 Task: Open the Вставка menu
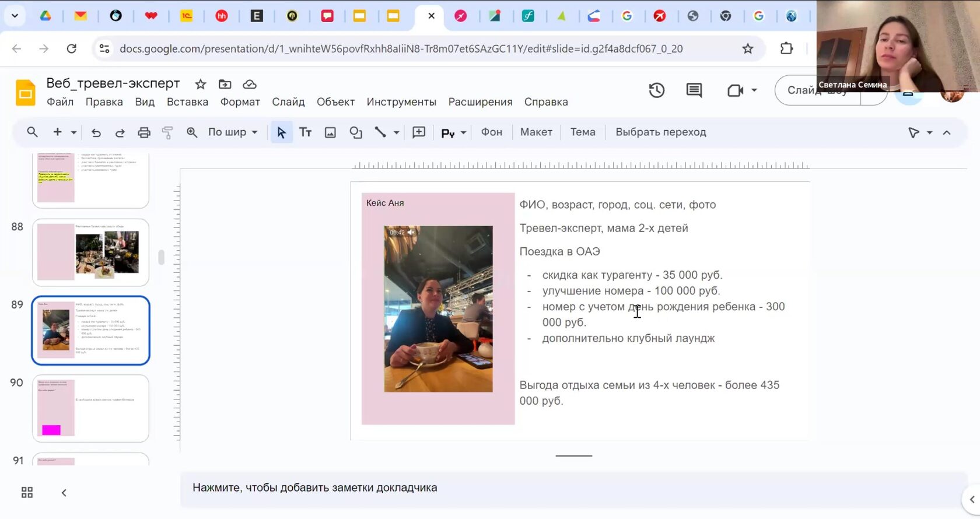tap(187, 102)
